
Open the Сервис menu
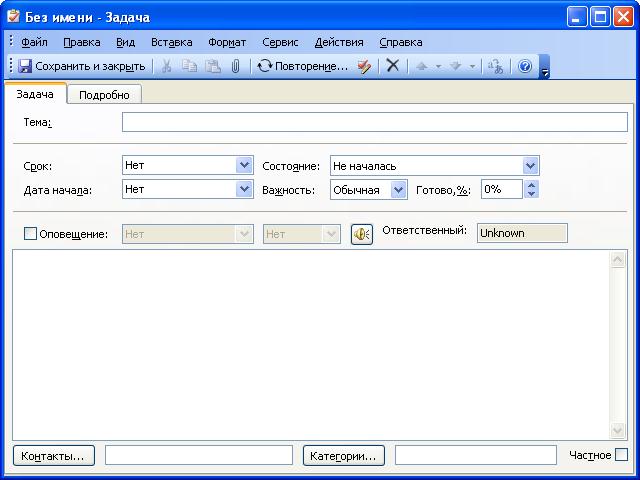tap(280, 42)
